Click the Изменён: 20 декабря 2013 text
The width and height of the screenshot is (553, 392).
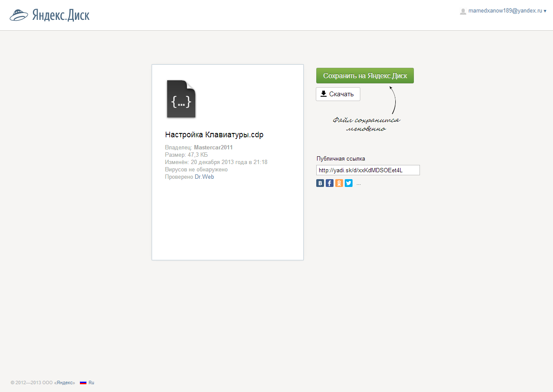tap(216, 162)
